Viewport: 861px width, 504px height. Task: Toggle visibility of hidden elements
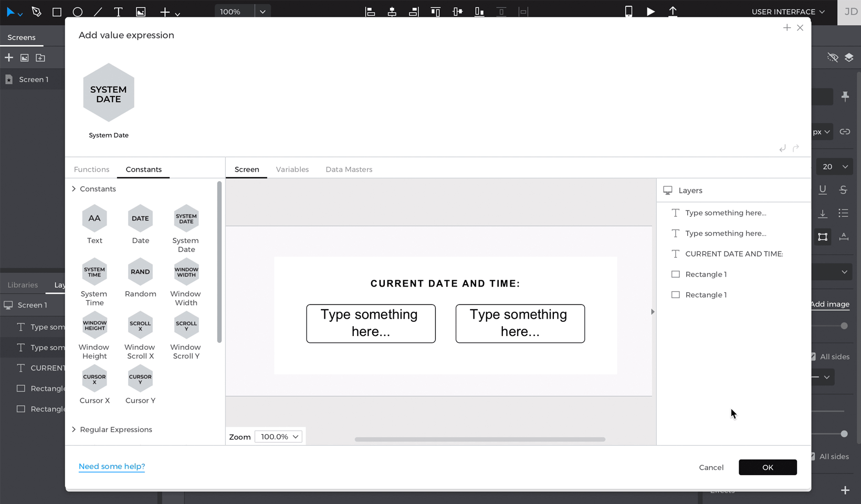pyautogui.click(x=832, y=57)
